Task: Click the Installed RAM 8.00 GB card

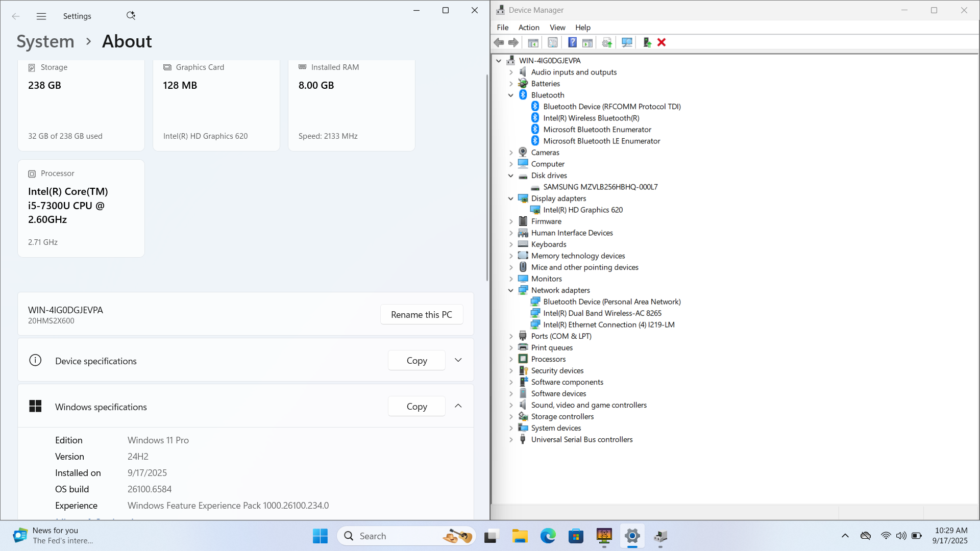Action: pos(352,105)
